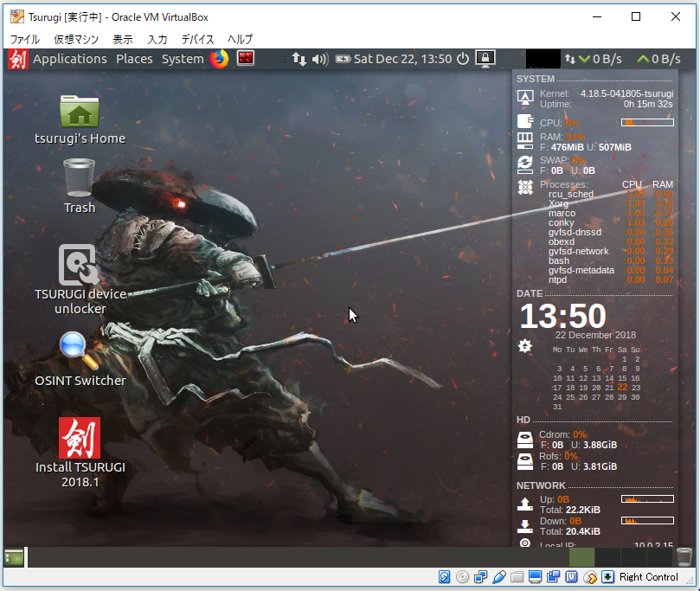Switch to the second workspace
This screenshot has width=700, height=591.
607,557
